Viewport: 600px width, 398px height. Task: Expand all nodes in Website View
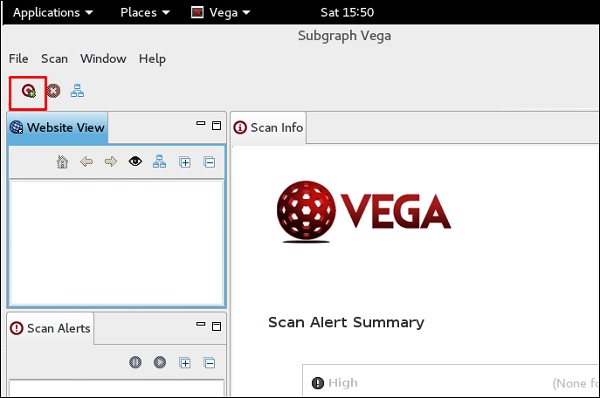point(185,162)
